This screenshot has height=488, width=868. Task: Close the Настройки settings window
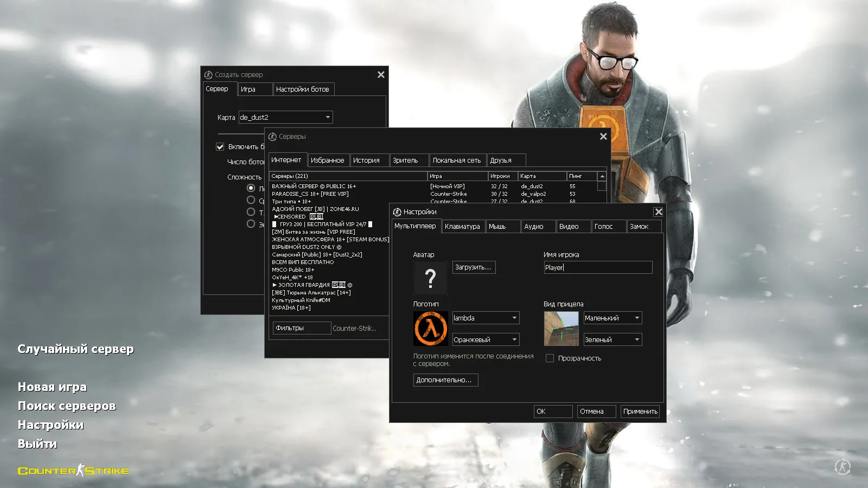coord(658,212)
